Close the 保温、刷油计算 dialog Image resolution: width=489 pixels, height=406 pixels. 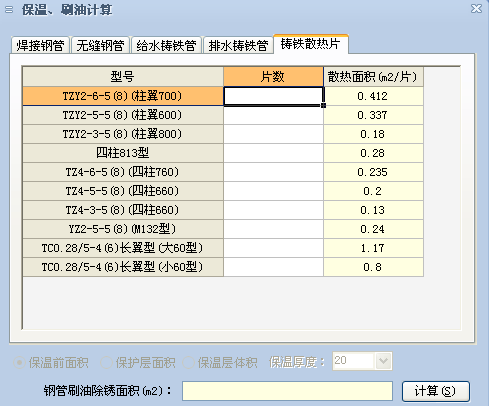click(476, 8)
